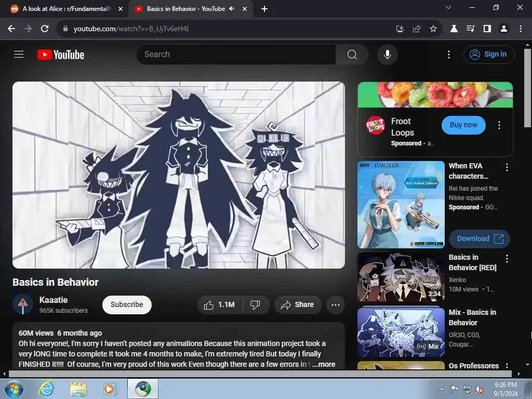The image size is (532, 399).
Task: Open the Chrome Labs flask icon
Action: pos(454,29)
